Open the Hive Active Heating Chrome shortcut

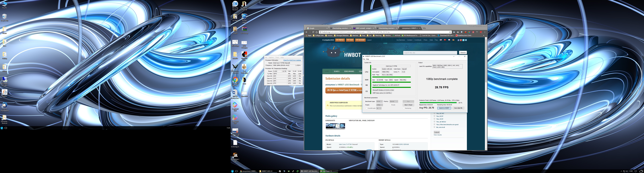pyautogui.click(x=235, y=81)
